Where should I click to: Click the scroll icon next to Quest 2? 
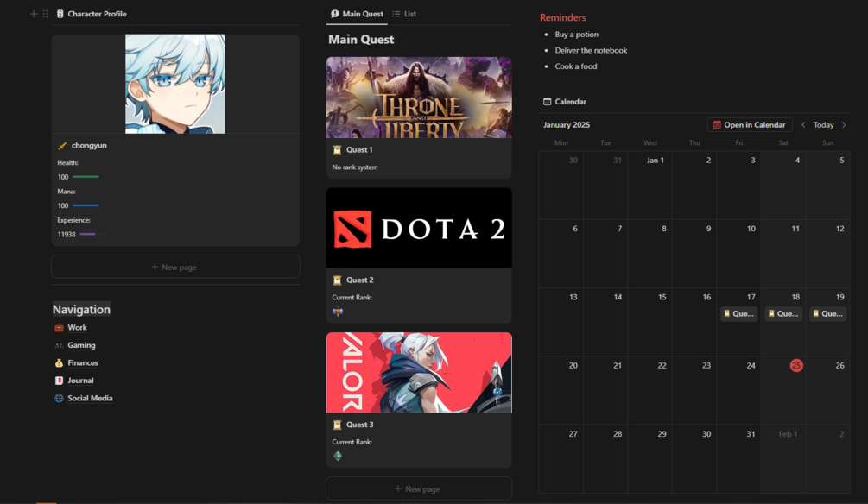point(337,280)
